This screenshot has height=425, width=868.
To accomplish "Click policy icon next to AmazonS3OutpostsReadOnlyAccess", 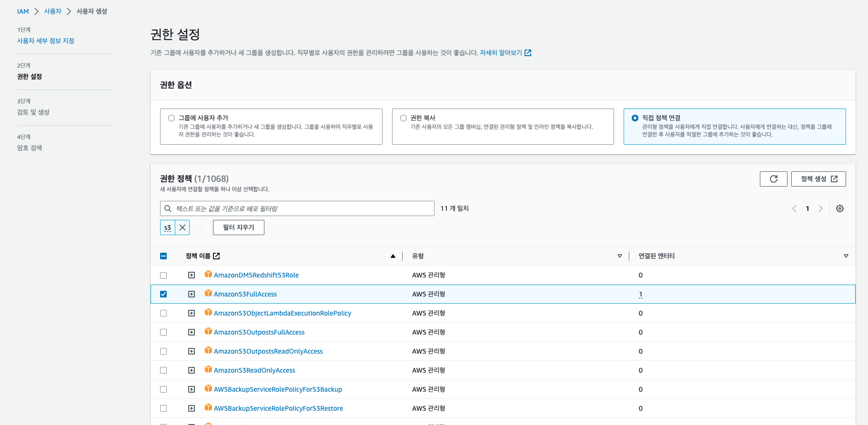I will tap(208, 350).
